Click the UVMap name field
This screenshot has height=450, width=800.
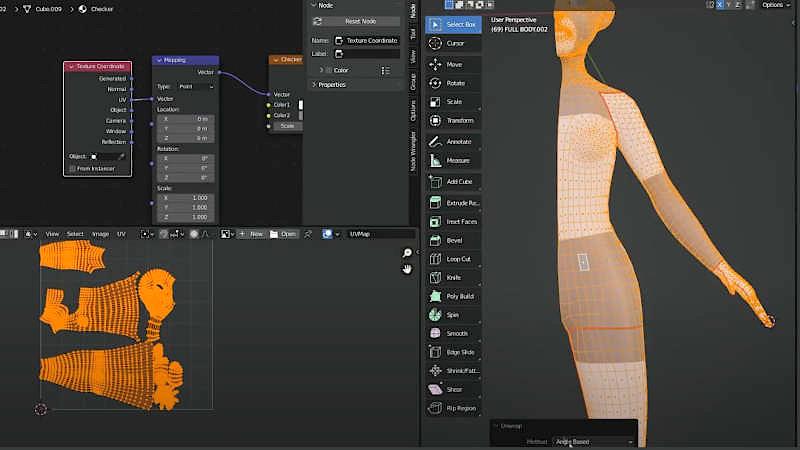pyautogui.click(x=381, y=234)
